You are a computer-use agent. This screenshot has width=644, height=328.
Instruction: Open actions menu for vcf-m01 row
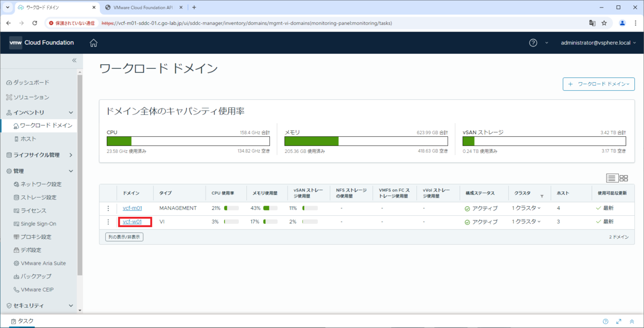tap(108, 208)
